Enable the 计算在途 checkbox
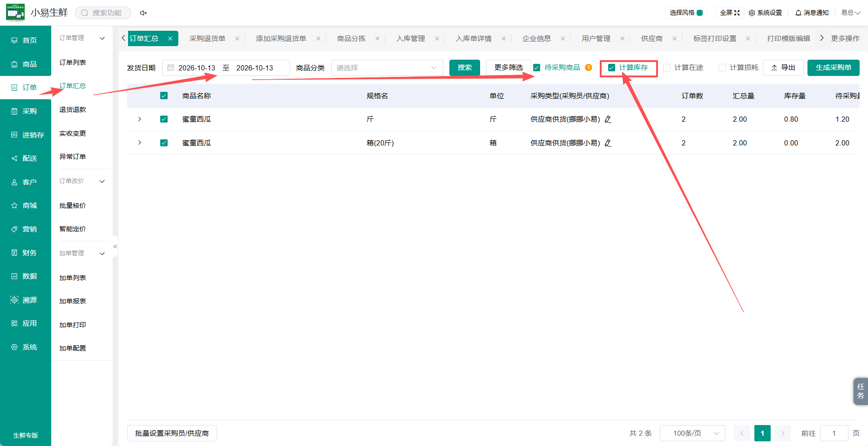This screenshot has height=446, width=868. click(x=667, y=68)
